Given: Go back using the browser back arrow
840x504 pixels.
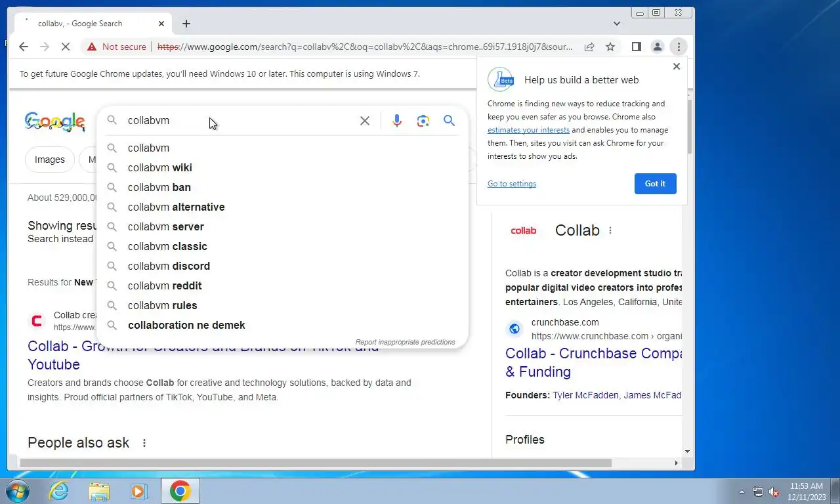Looking at the screenshot, I should click(24, 47).
